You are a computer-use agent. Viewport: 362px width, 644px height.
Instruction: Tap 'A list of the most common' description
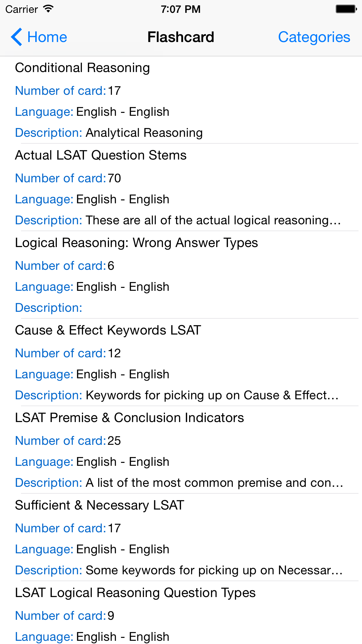(214, 483)
